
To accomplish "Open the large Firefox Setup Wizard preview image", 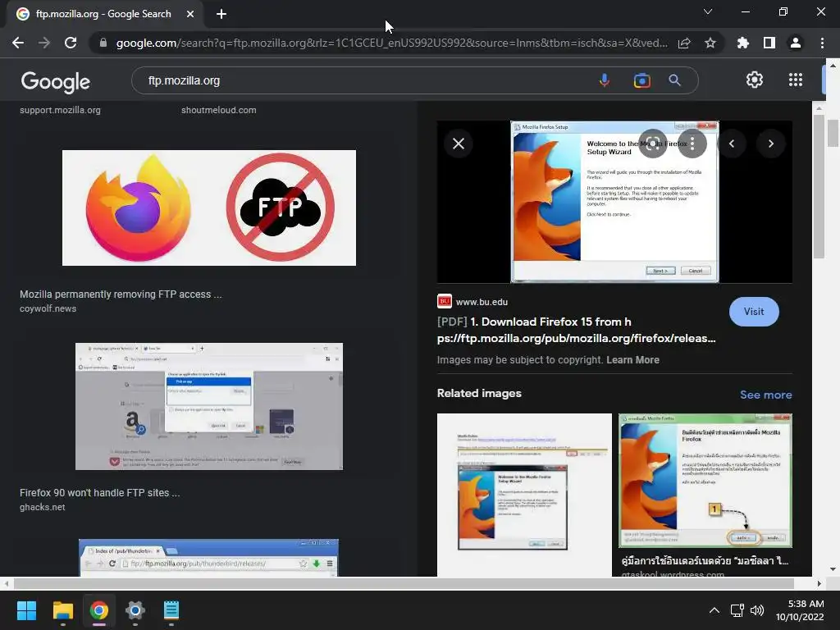I will pos(614,202).
